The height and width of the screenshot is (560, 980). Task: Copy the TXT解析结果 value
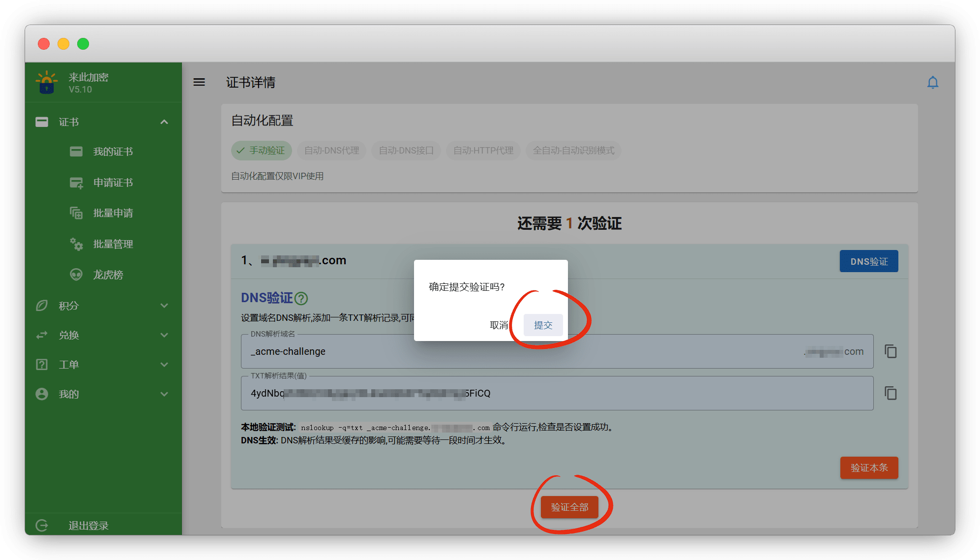point(891,393)
